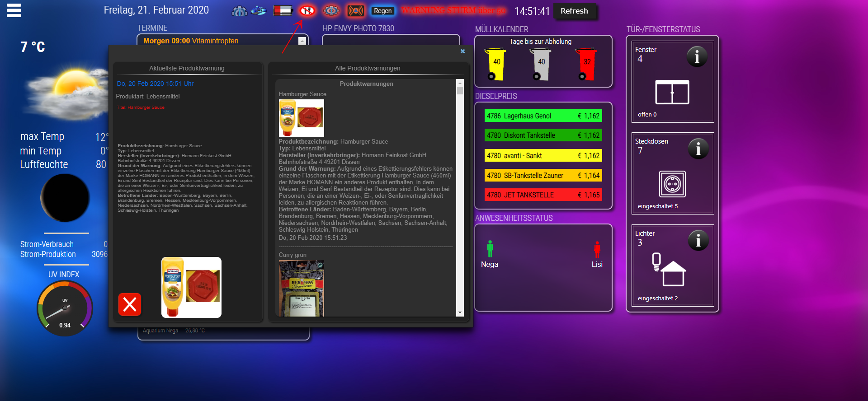Click the Hamburger Sauce thumbnail in list

(x=301, y=118)
